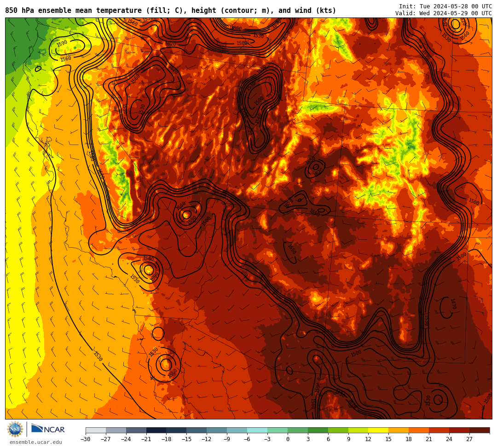The width and height of the screenshot is (497, 448).
Task: Click the -24 colorbar tick label
Action: tap(126, 439)
